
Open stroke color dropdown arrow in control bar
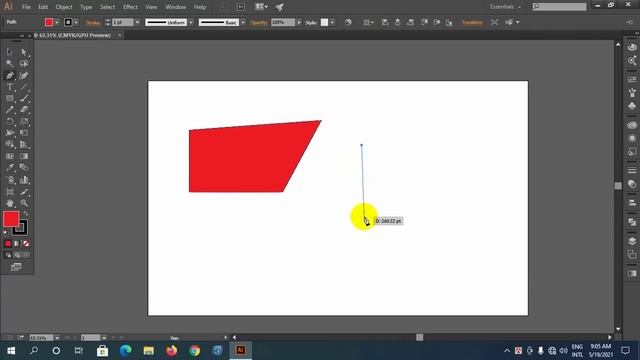click(76, 22)
